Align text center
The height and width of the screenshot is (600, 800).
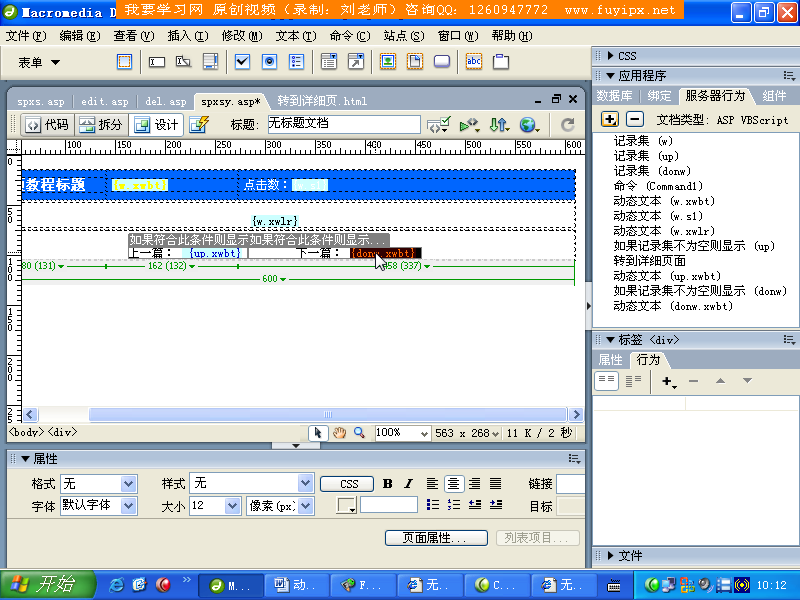tap(454, 484)
